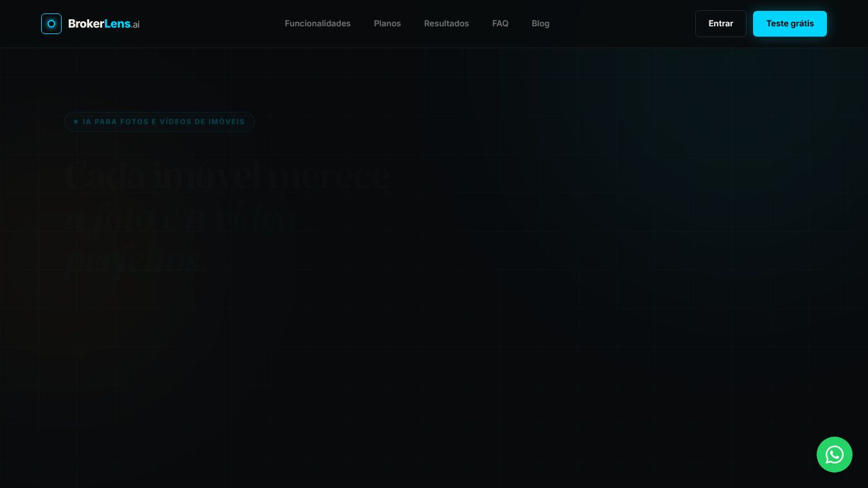Screen dimensions: 868x488
Task: Click the ".ai" suffix in the logo
Action: point(135,24)
